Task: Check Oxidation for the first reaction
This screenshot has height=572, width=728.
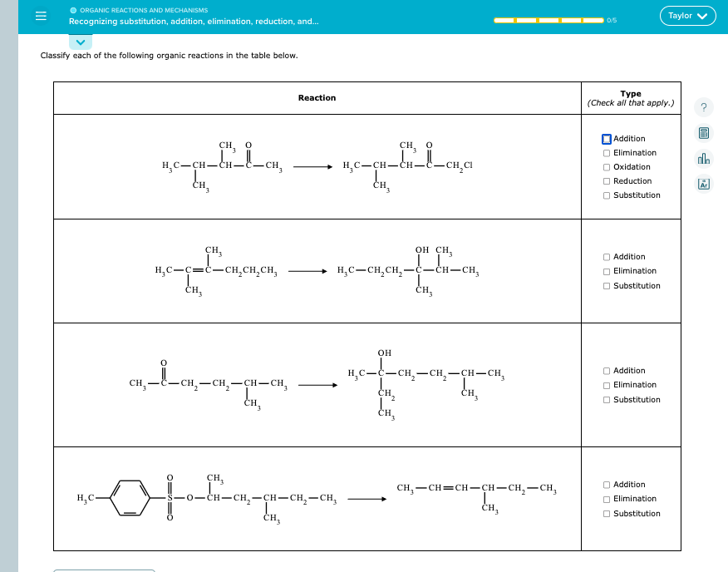Action: coord(607,166)
